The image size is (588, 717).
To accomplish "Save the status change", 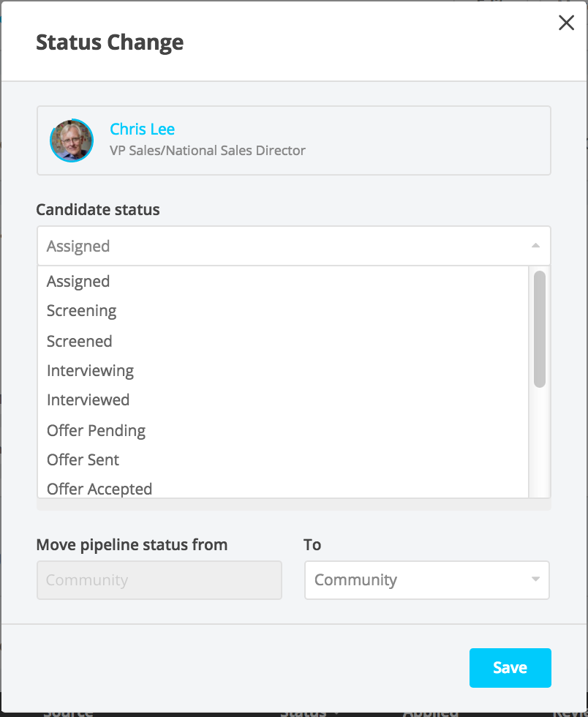I will (x=510, y=667).
